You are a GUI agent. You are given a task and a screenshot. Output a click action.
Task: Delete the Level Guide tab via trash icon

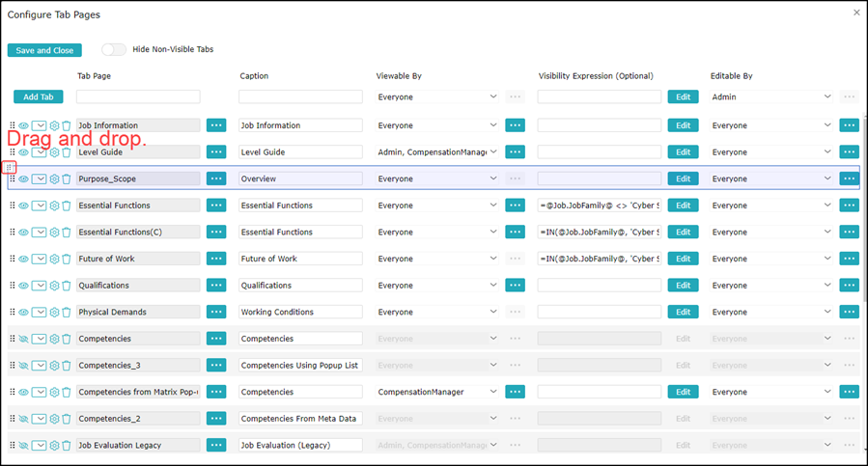coord(67,152)
